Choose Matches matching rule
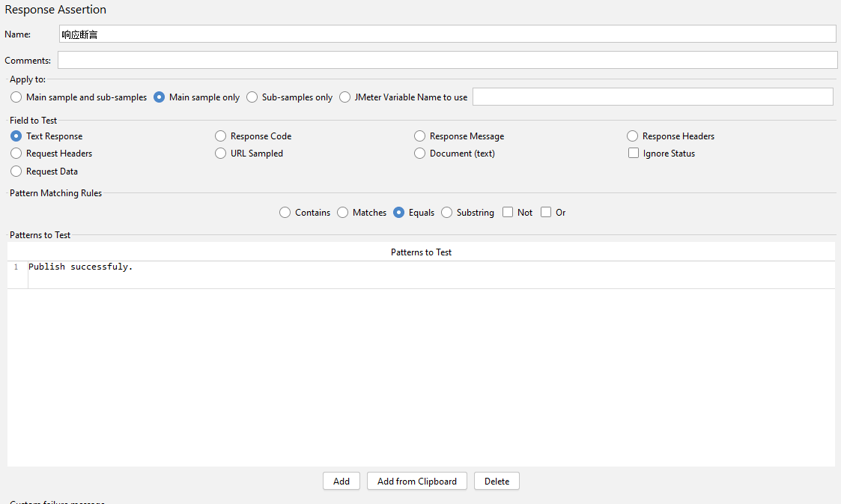The height and width of the screenshot is (504, 841). (x=343, y=213)
